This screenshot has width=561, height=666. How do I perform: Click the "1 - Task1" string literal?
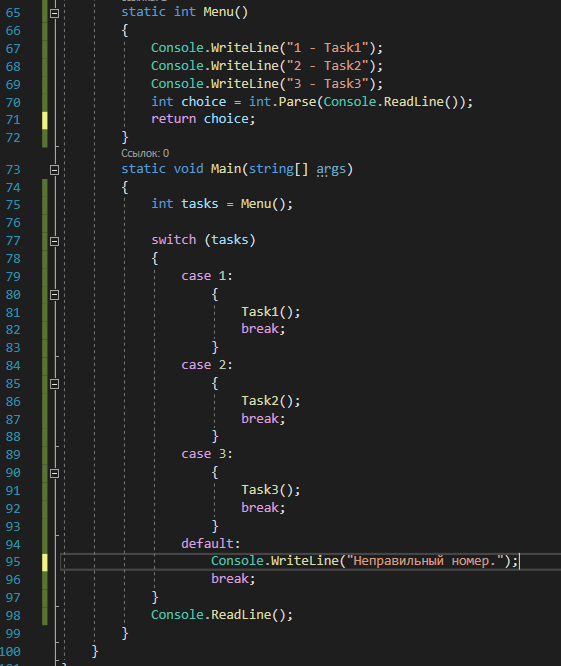pyautogui.click(x=328, y=48)
